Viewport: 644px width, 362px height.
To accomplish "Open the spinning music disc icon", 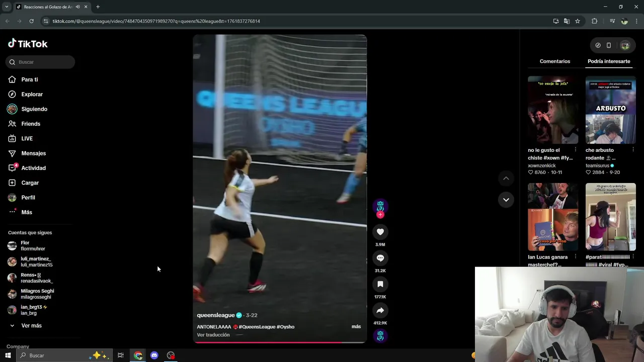I will click(380, 336).
